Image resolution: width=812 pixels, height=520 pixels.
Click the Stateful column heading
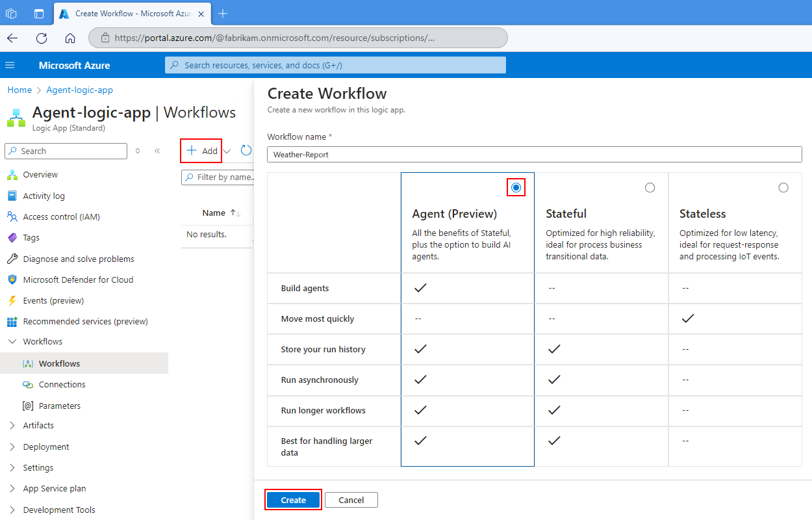(566, 214)
